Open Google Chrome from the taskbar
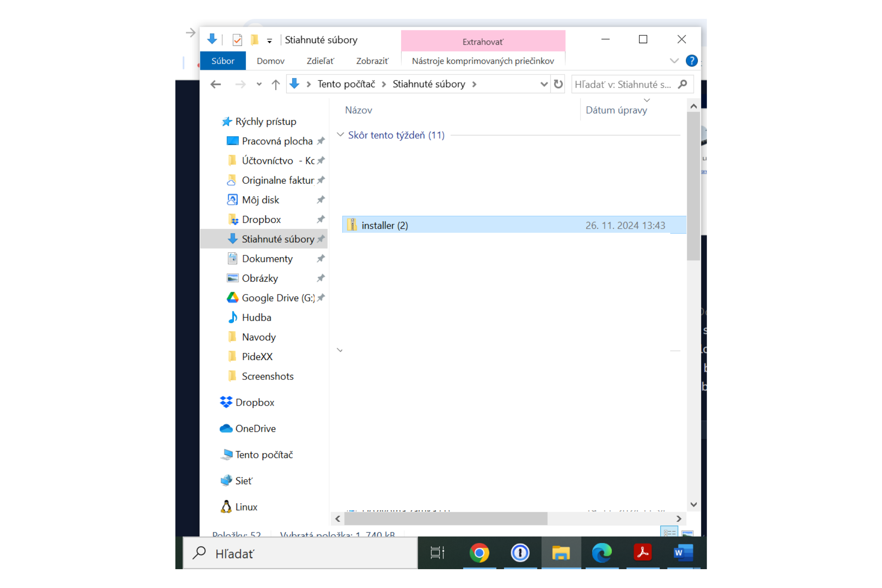 tap(479, 553)
